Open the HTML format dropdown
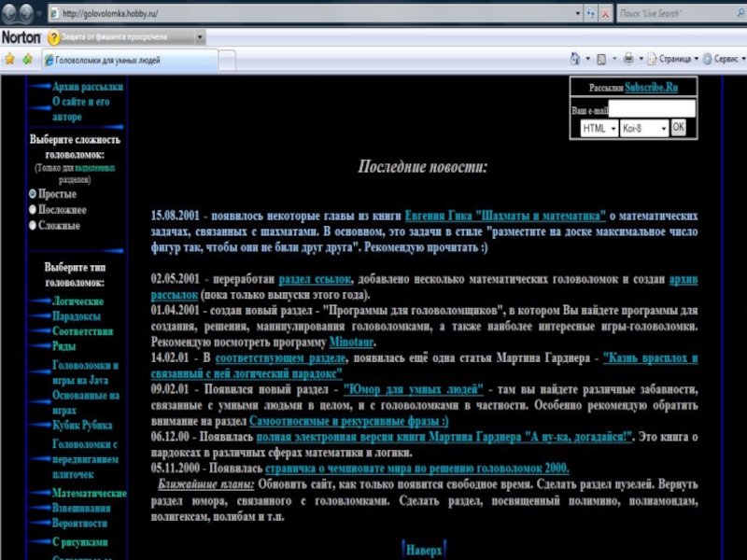The width and height of the screenshot is (747, 560). tap(598, 128)
